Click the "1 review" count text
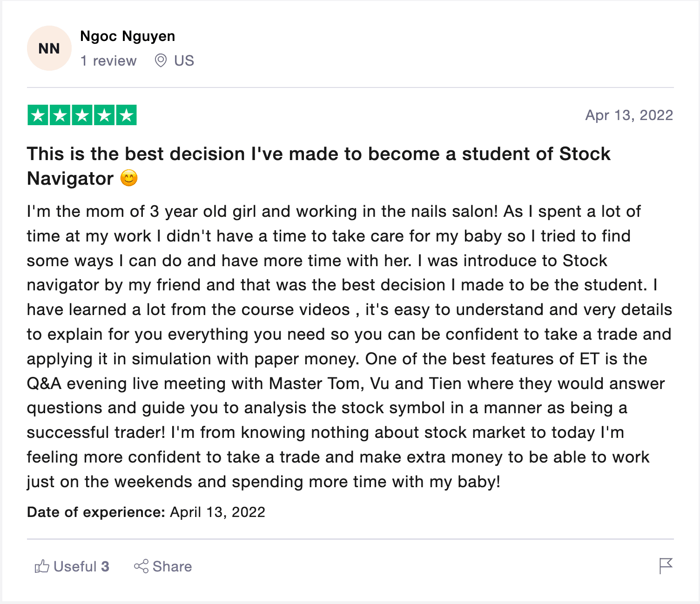This screenshot has height=604, width=700. (108, 61)
